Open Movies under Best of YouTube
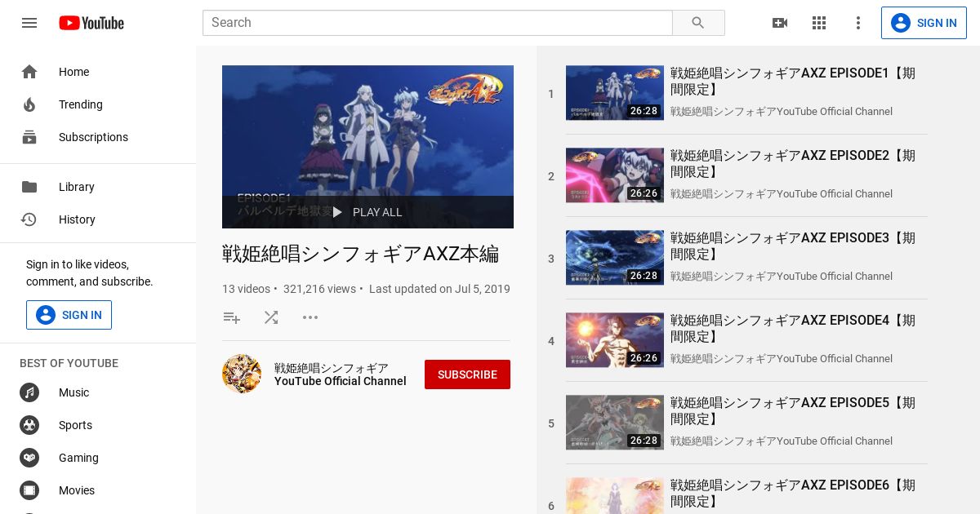Screen dimensions: 980x514 click(98, 490)
